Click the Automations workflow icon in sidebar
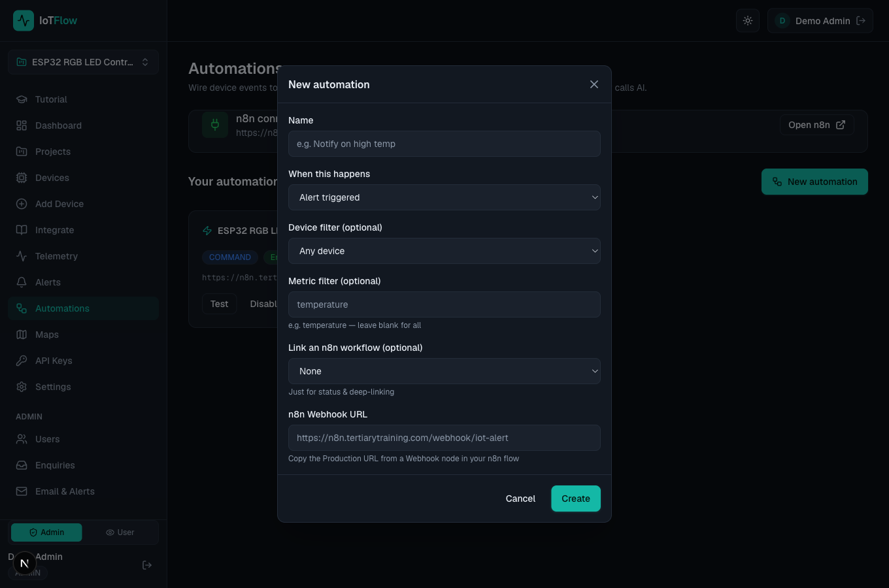The image size is (889, 588). tap(22, 308)
